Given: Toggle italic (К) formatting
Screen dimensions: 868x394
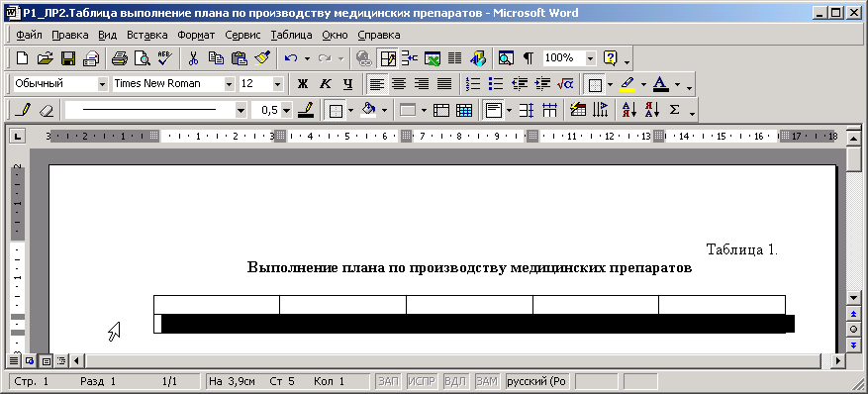Looking at the screenshot, I should pos(325,84).
